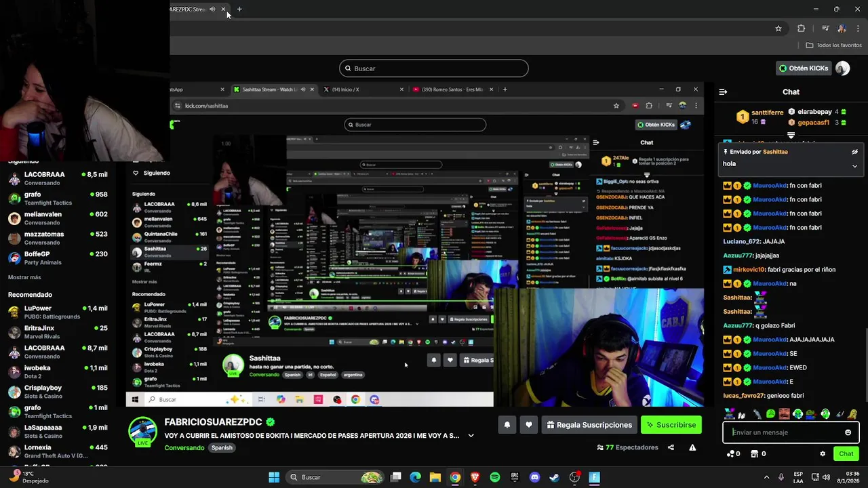Viewport: 868px width, 488px height.
Task: Report stream via warning triangle icon
Action: pos(692,447)
